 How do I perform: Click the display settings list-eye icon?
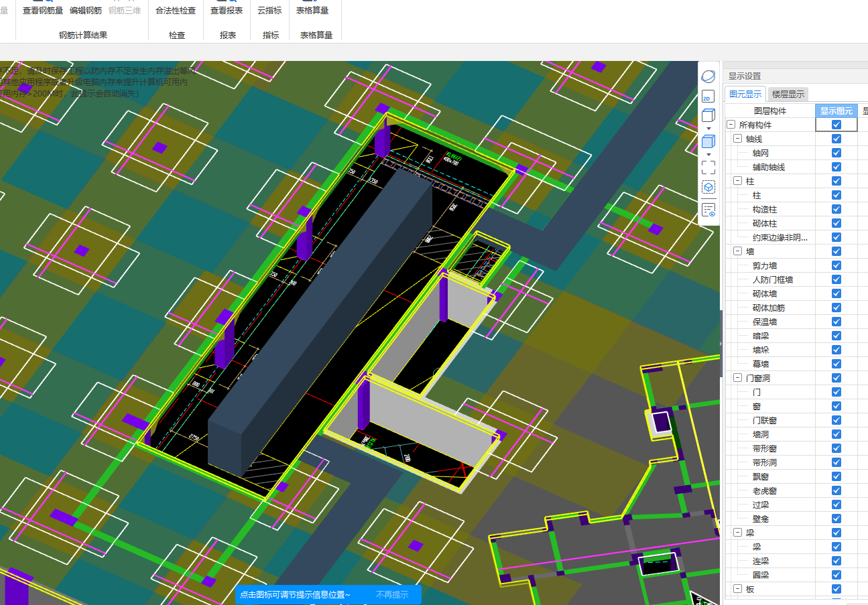708,210
